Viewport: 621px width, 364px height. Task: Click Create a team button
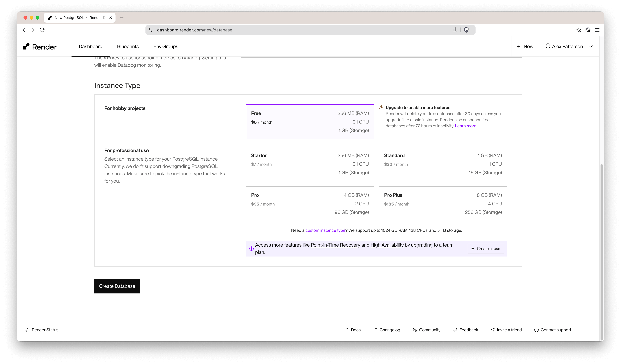[486, 249]
